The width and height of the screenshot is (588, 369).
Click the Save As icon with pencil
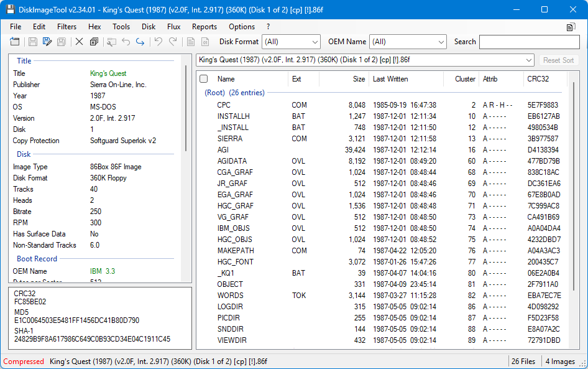coord(47,42)
